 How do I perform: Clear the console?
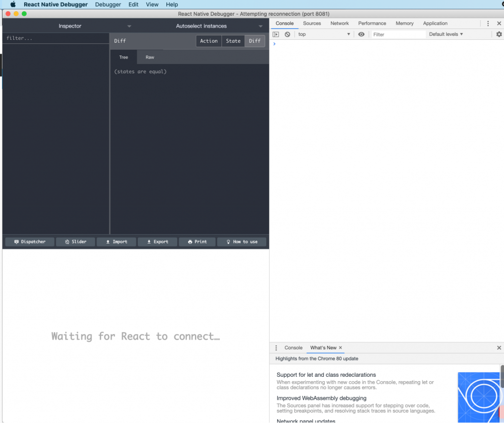pos(287,34)
